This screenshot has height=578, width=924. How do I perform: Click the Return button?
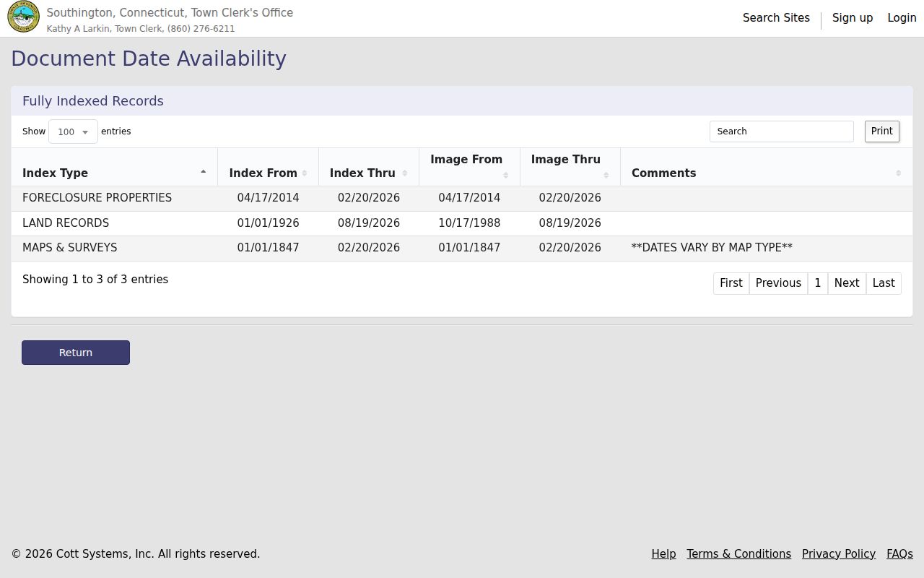pos(76,353)
